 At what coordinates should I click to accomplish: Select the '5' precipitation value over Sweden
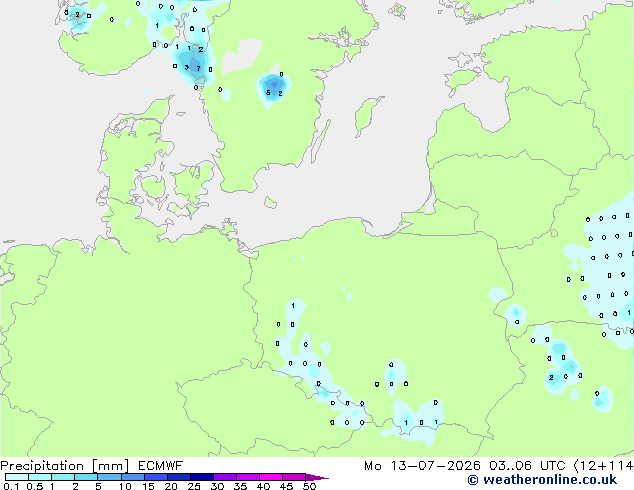click(x=268, y=93)
